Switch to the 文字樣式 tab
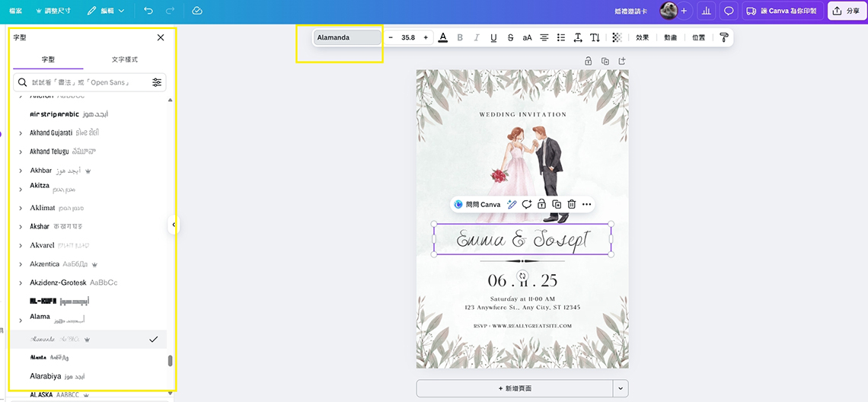 (125, 59)
